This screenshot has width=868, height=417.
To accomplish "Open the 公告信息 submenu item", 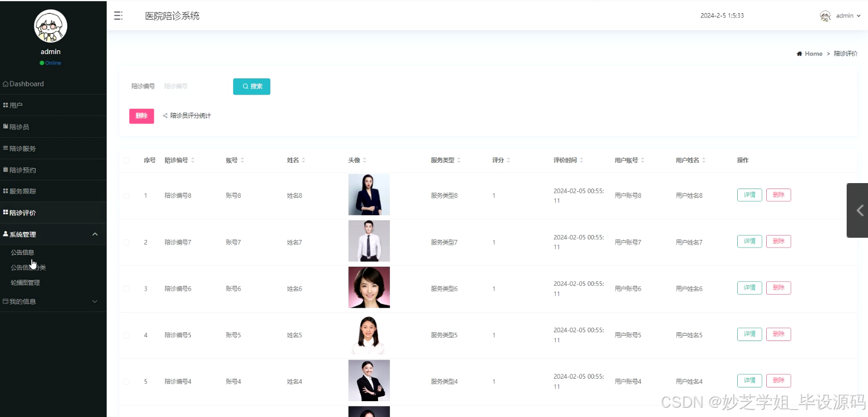I will point(22,252).
